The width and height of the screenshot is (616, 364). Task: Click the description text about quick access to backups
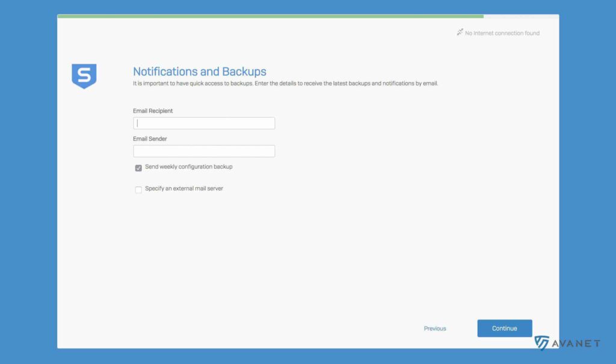click(x=285, y=84)
